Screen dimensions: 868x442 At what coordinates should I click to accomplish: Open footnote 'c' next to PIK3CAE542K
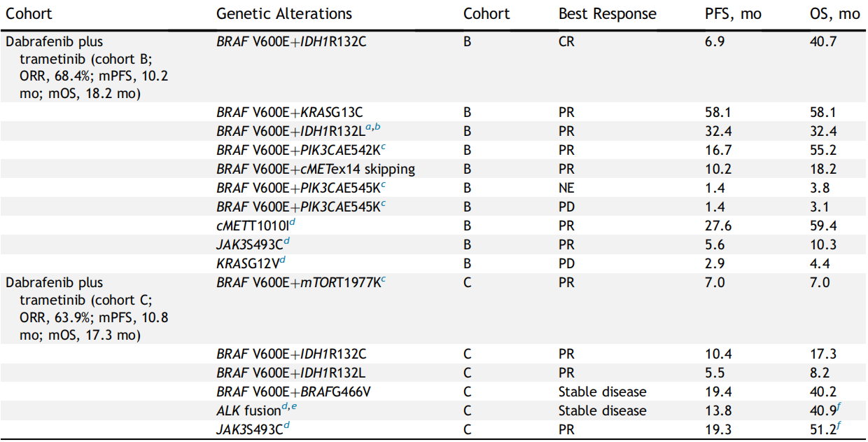pos(384,146)
